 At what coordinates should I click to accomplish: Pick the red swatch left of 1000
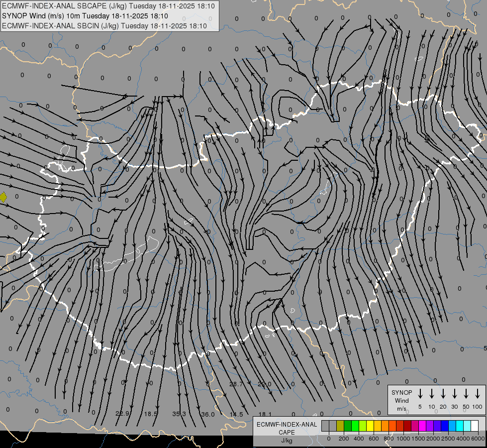pyautogui.click(x=400, y=426)
